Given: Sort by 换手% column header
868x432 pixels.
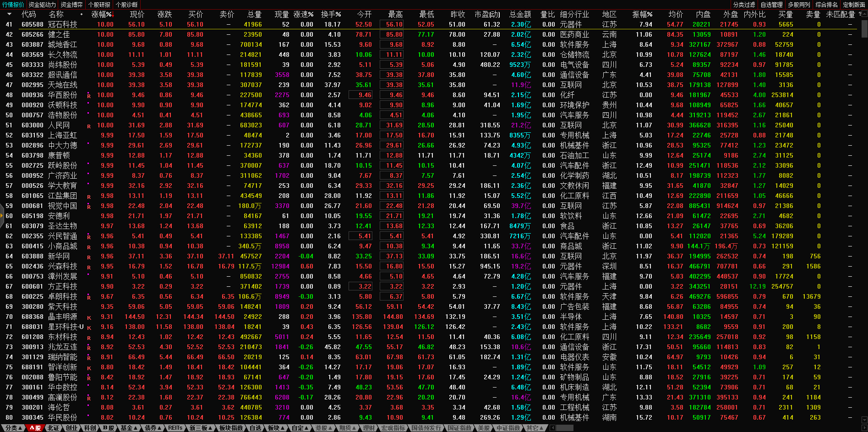Looking at the screenshot, I should (x=330, y=14).
